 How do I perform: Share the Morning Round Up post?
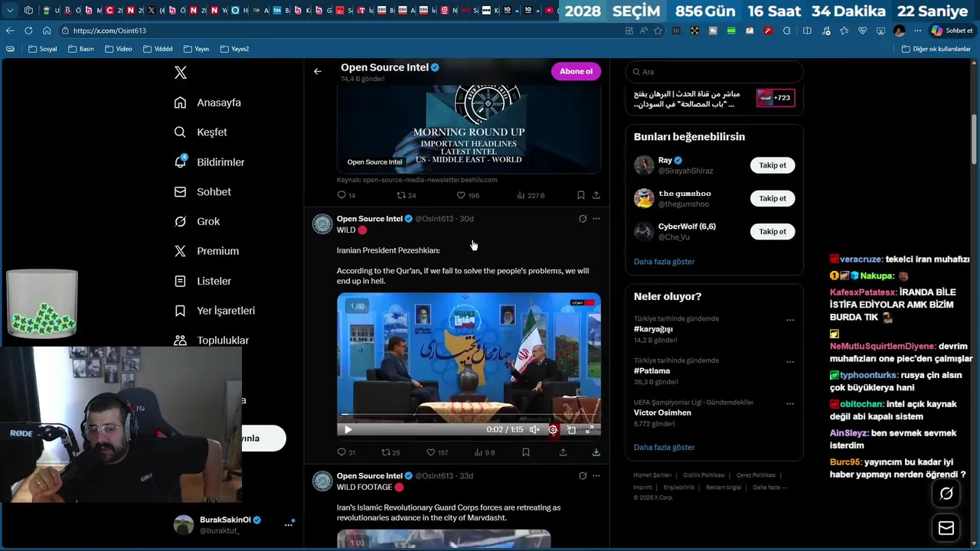(596, 195)
